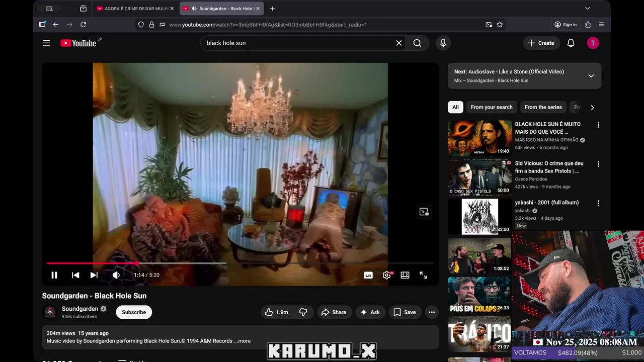Enter full screen mode

point(423,275)
